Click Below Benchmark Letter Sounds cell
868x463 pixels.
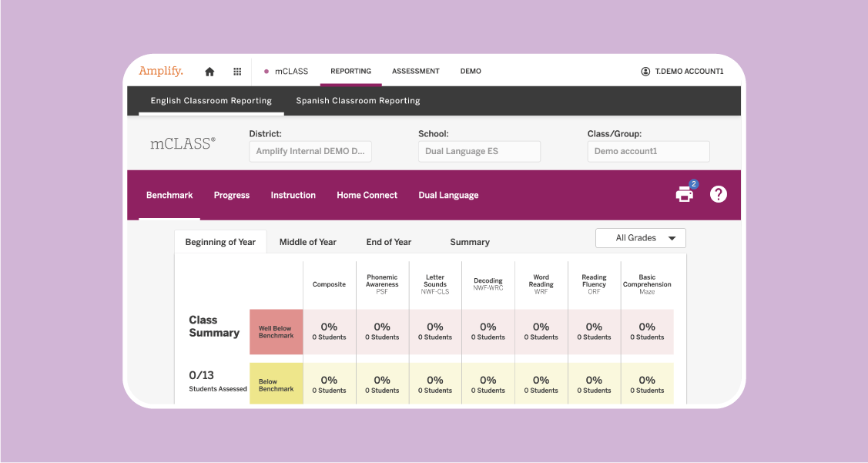(435, 383)
